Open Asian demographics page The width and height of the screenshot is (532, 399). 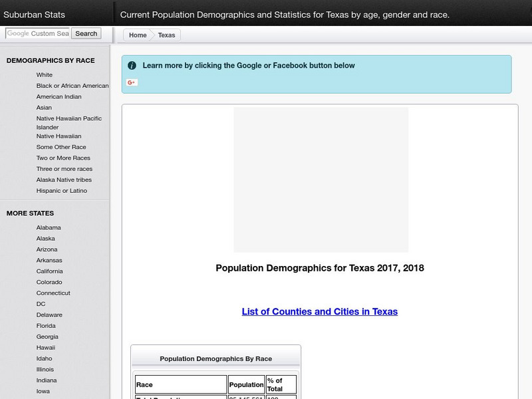[x=44, y=107]
